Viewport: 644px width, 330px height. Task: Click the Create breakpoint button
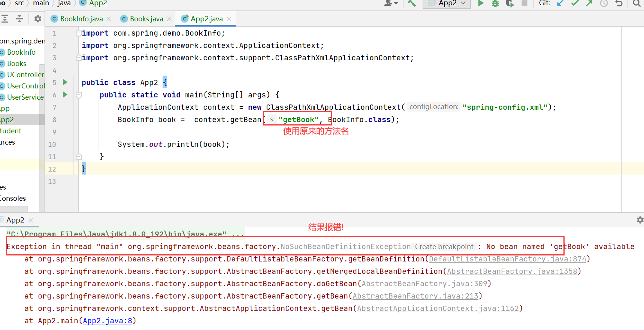[444, 246]
